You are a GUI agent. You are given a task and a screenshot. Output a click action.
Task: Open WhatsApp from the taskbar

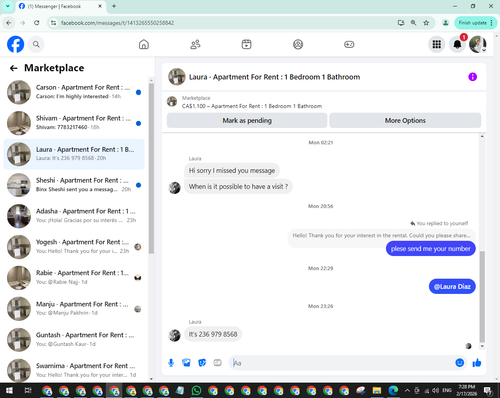[x=196, y=390]
